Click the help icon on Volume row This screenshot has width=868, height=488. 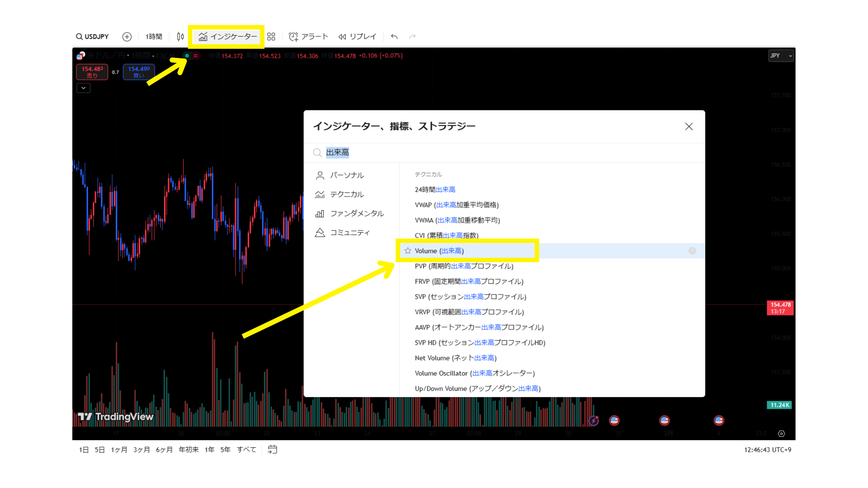692,251
